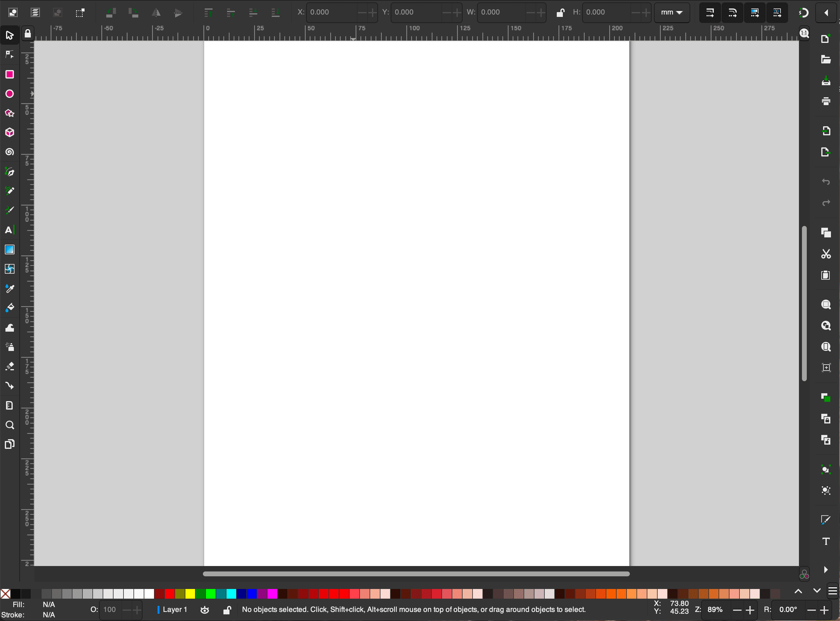Select the Pages tool
Image resolution: width=840 pixels, height=621 pixels.
tap(10, 444)
